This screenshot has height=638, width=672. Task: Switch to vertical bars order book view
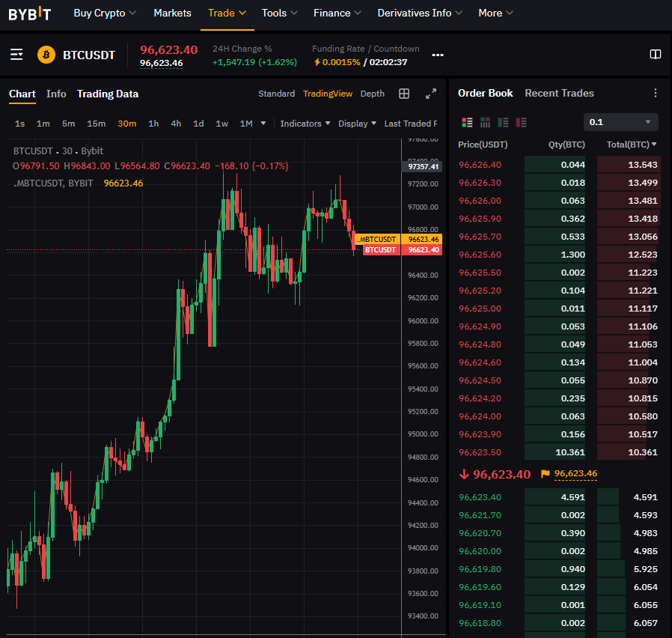(x=485, y=123)
